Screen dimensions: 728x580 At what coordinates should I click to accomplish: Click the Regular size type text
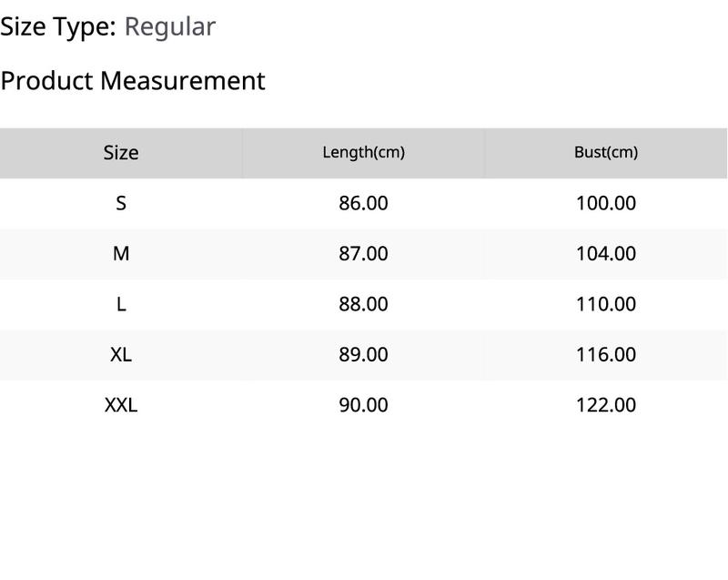tap(170, 27)
